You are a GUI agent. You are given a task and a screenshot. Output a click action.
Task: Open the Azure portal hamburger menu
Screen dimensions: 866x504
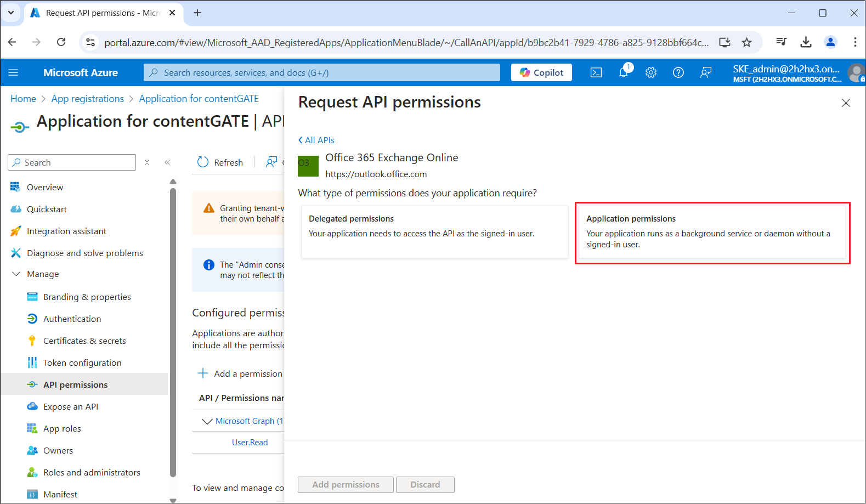[14, 72]
